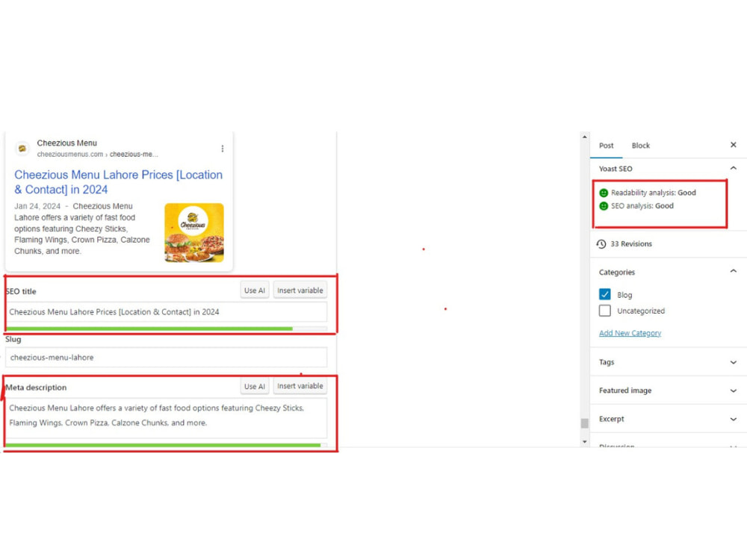747x560 pixels.
Task: Focus the SEO title input field
Action: (166, 312)
